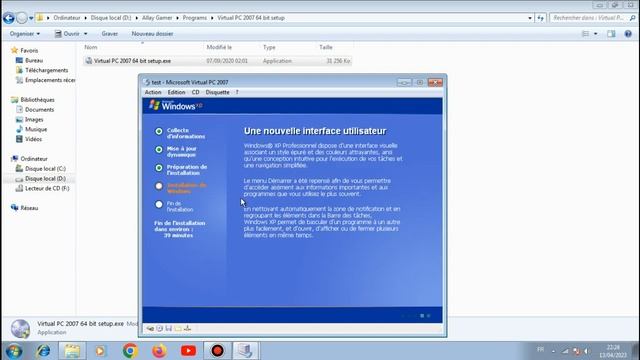Switch to Virtual PC taskbar icon
640x360 pixels.
point(246,351)
